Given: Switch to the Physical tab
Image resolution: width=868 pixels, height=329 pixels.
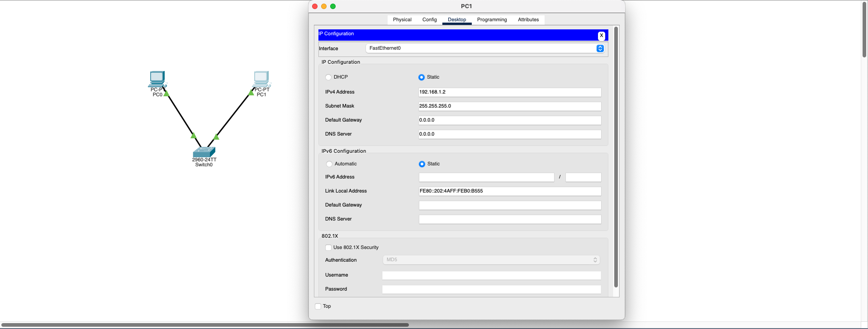Looking at the screenshot, I should pyautogui.click(x=402, y=20).
